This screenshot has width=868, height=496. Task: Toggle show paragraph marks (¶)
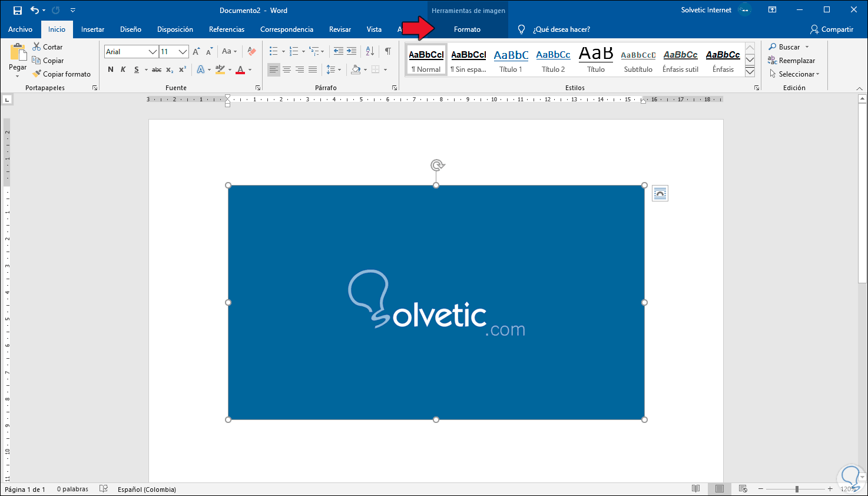coord(388,51)
